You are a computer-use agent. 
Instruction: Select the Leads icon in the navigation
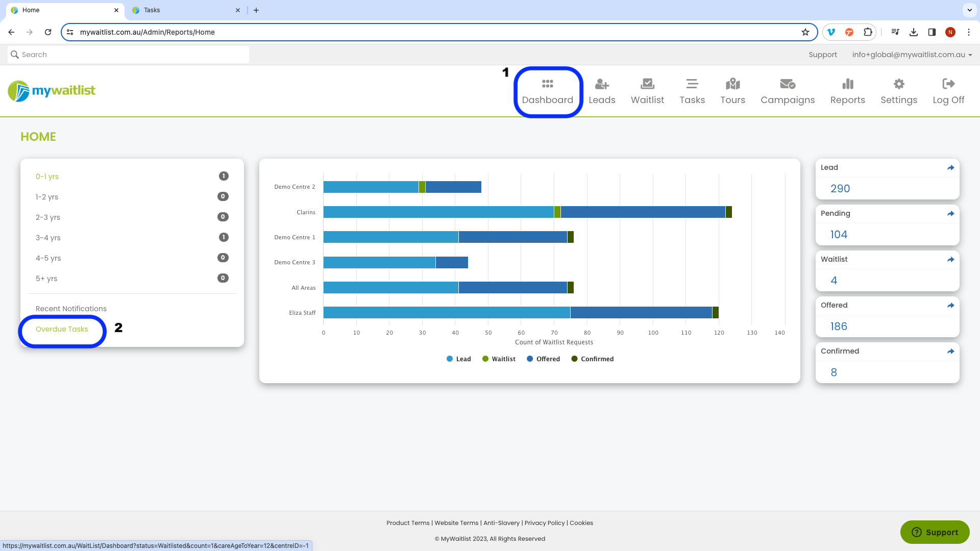coord(602,84)
